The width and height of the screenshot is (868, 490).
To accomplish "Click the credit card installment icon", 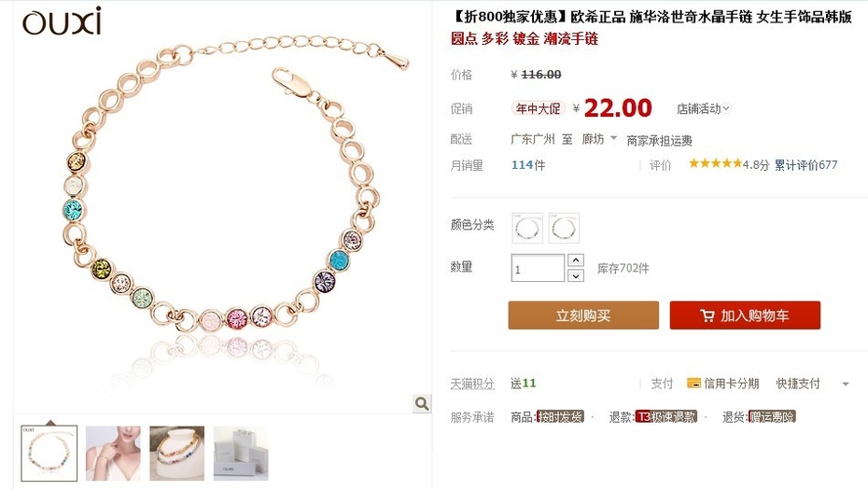I will tap(693, 384).
